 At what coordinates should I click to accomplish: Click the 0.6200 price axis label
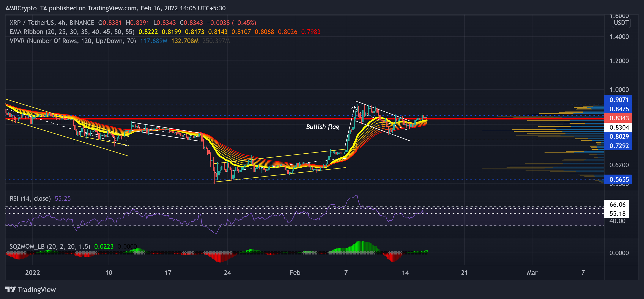click(x=619, y=165)
